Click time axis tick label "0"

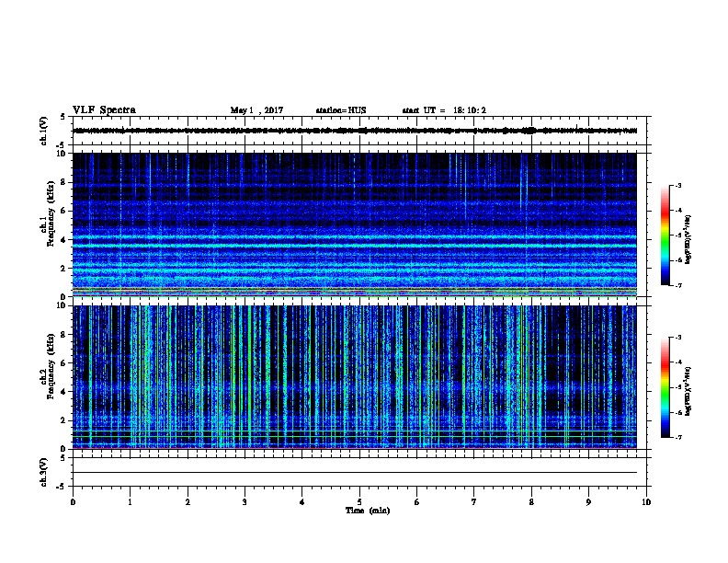pos(73,502)
